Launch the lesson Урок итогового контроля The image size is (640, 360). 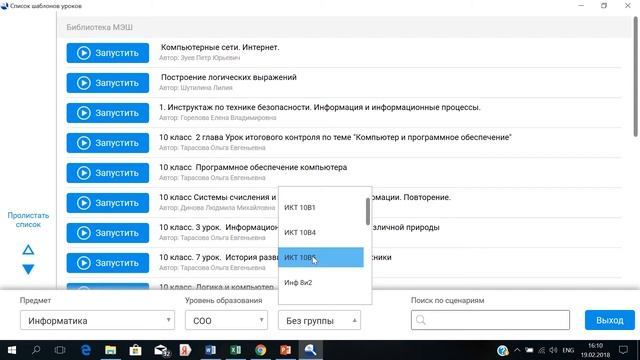(x=108, y=143)
